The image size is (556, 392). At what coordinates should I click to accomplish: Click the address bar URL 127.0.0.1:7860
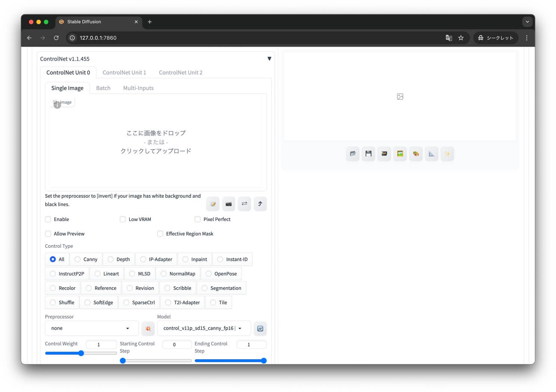[x=98, y=38]
